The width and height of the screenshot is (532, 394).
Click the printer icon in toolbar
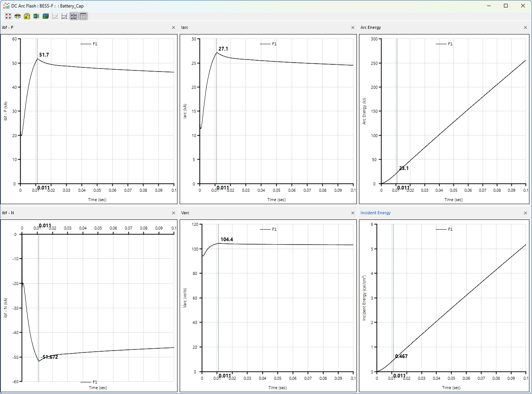[18, 16]
